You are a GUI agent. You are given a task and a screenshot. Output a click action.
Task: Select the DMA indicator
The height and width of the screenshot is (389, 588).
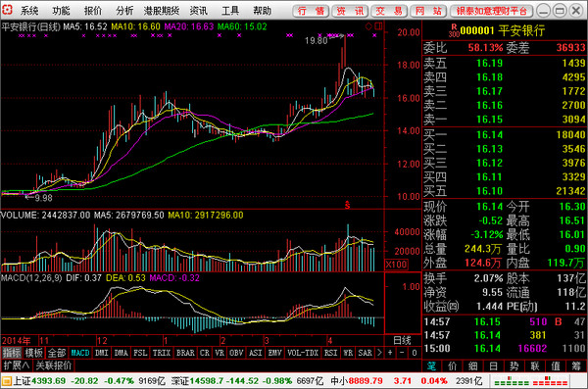[122, 353]
